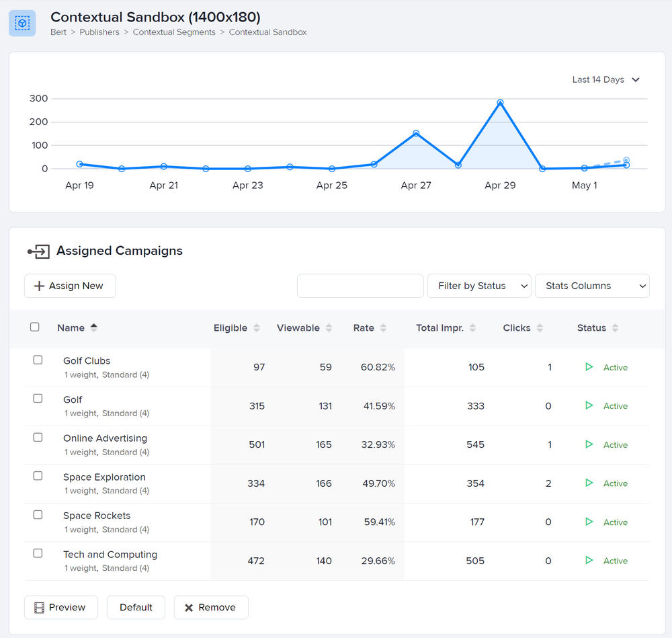Tick the Space Rockets checkbox
Viewport: 672px width, 638px height.
[38, 514]
